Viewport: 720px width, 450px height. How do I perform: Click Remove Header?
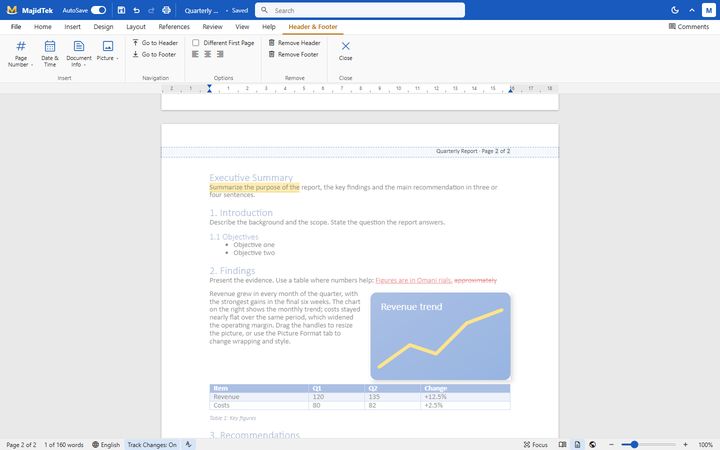coord(294,43)
